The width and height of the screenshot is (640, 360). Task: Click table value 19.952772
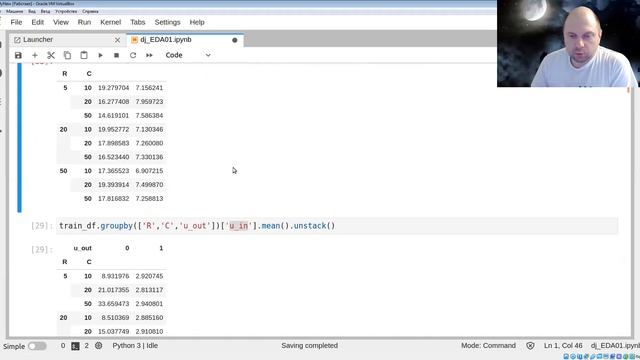[113, 129]
